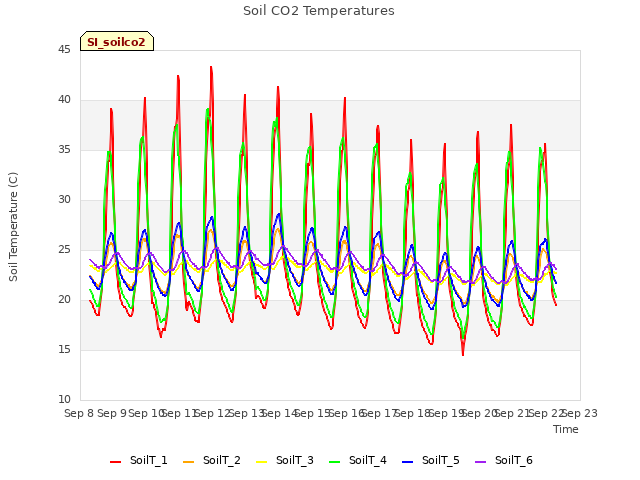
Task: Click the Sep 23 x-axis label
Action: pos(580,413)
